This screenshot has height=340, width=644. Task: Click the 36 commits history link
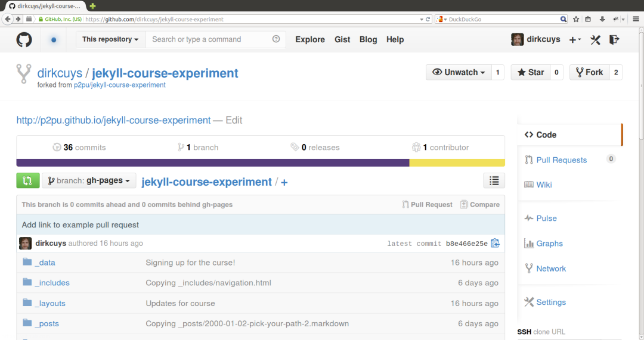coord(79,147)
